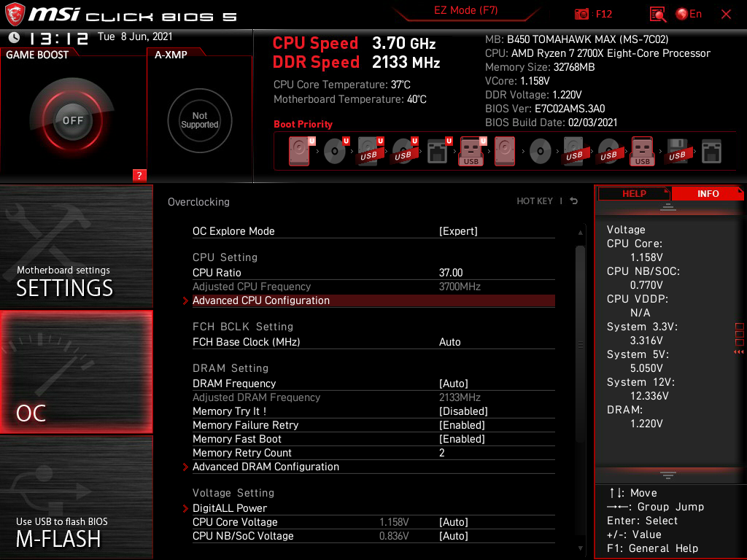The image size is (747, 560).
Task: Click the scrollbar down arrow in settings list
Action: [580, 548]
